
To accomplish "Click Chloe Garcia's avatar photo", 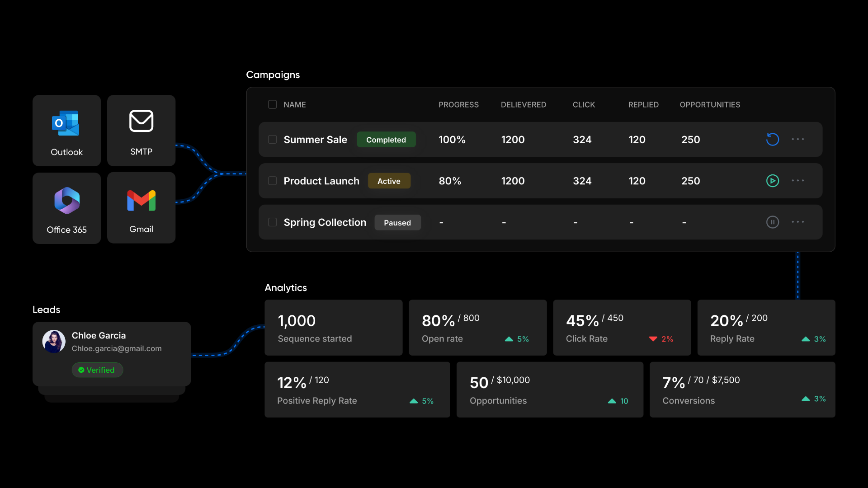I will pyautogui.click(x=54, y=341).
